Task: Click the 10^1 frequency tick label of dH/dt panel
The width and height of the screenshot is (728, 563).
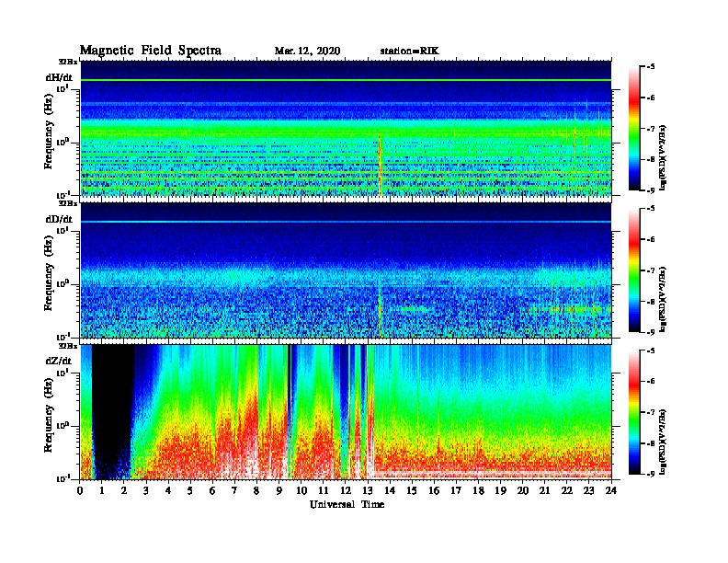Action: point(63,88)
